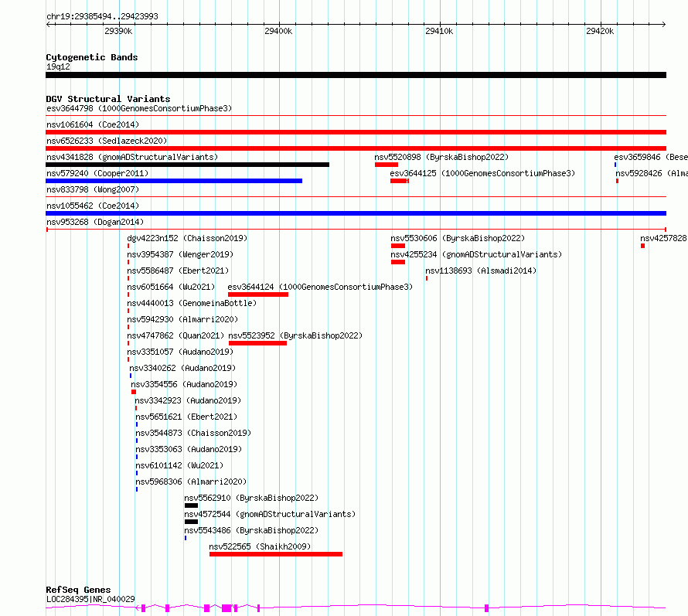This screenshot has width=688, height=616.
Task: Select the black bar under nsv4572544
Action: point(191,522)
